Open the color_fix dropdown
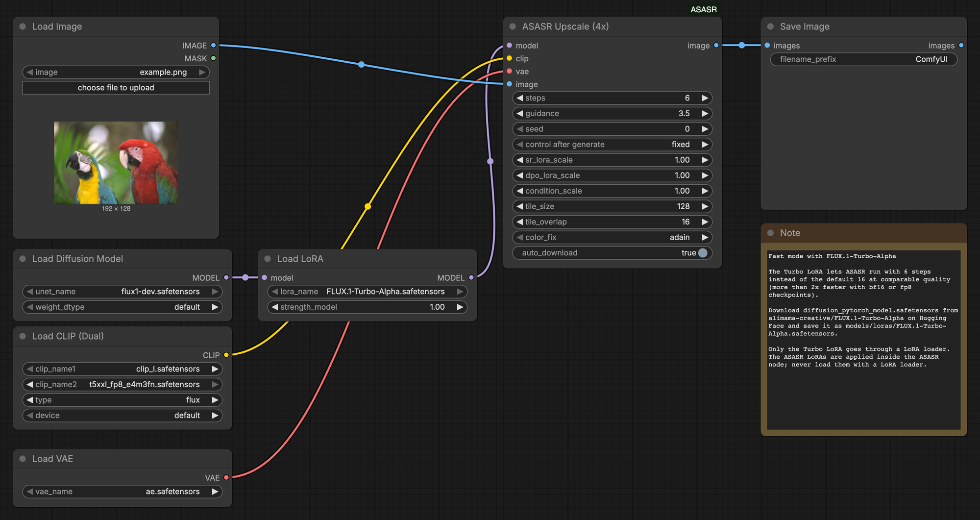 pos(612,238)
